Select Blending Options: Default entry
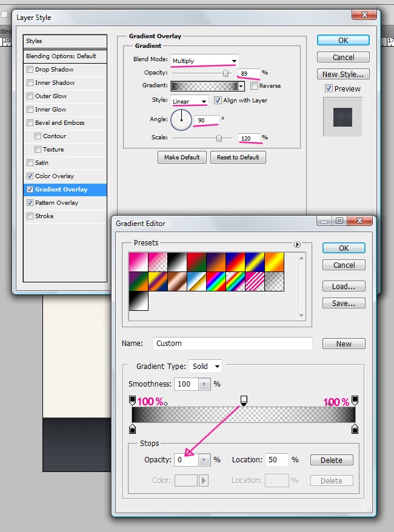This screenshot has height=532, width=394. [x=61, y=56]
